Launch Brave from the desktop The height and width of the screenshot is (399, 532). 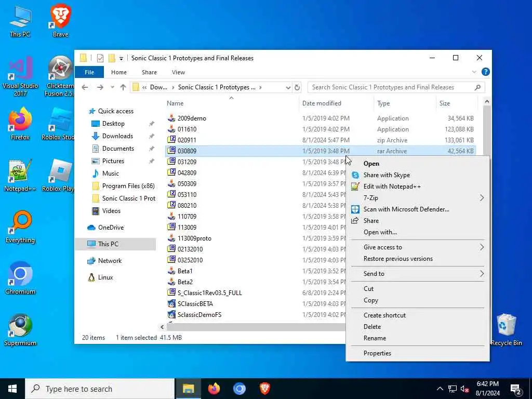(60, 21)
